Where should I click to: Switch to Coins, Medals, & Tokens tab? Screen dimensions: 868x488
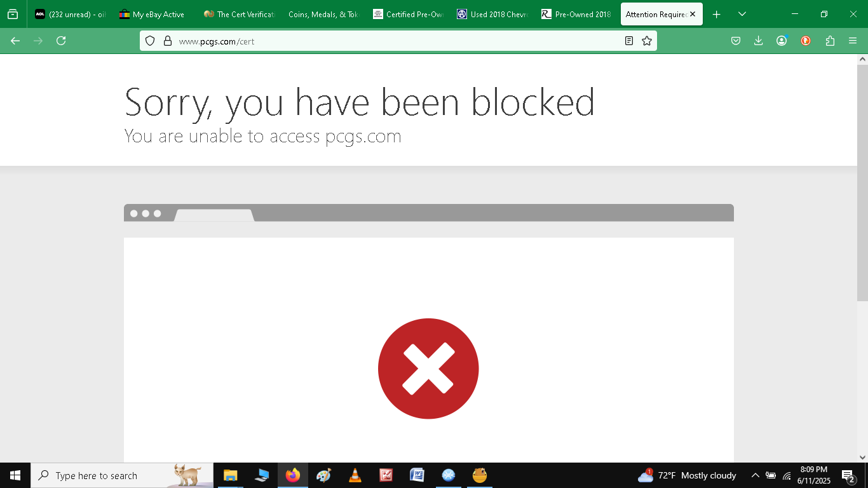point(323,14)
